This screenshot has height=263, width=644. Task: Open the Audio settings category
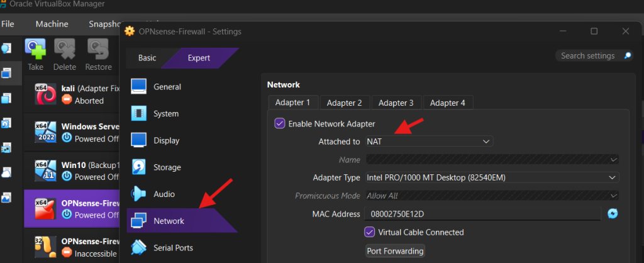point(164,194)
